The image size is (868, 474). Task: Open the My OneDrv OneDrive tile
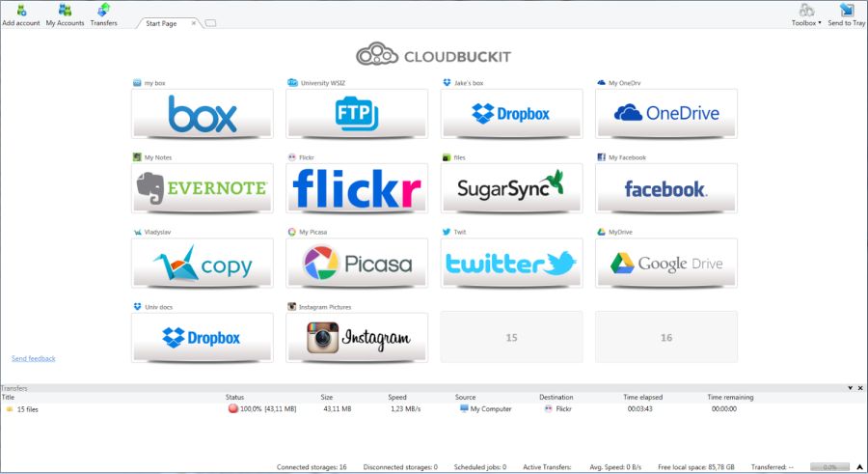coord(665,114)
